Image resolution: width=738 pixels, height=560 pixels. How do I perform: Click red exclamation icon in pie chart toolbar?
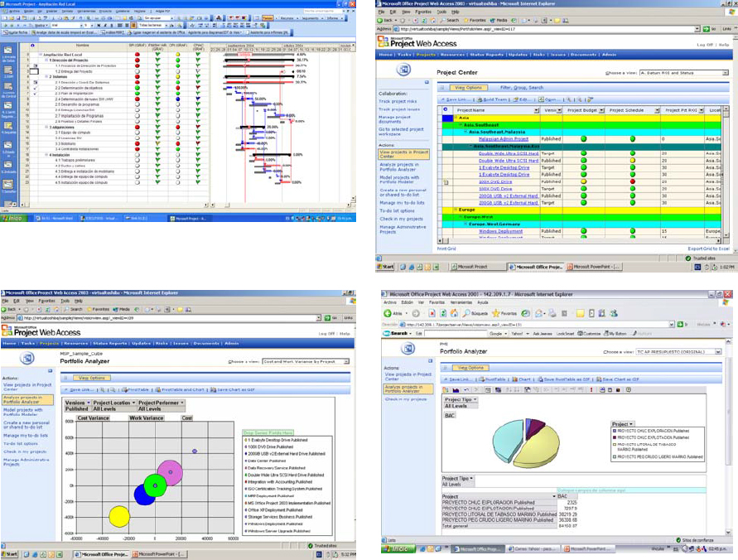click(x=591, y=389)
